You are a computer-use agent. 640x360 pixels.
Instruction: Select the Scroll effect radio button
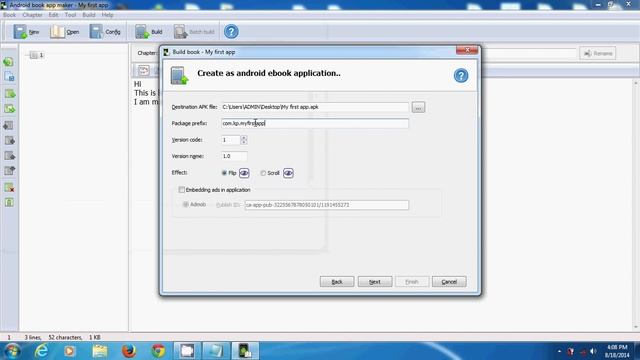[263, 173]
